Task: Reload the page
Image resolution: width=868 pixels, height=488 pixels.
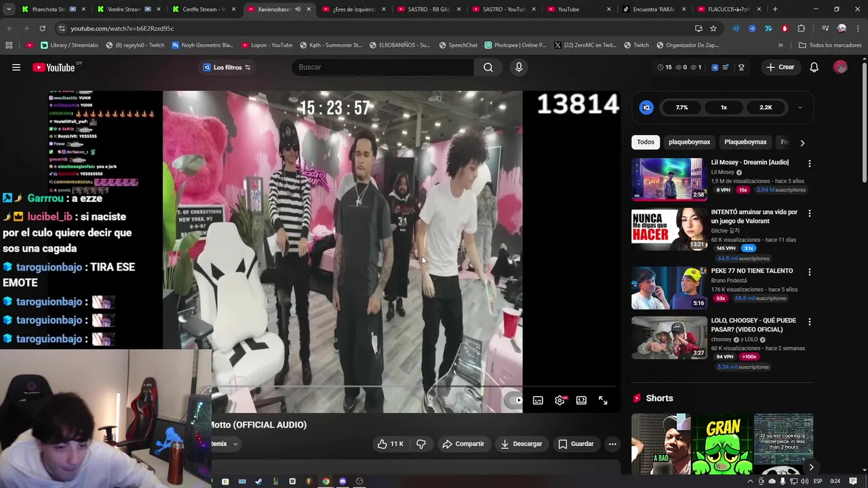Action: tap(42, 28)
